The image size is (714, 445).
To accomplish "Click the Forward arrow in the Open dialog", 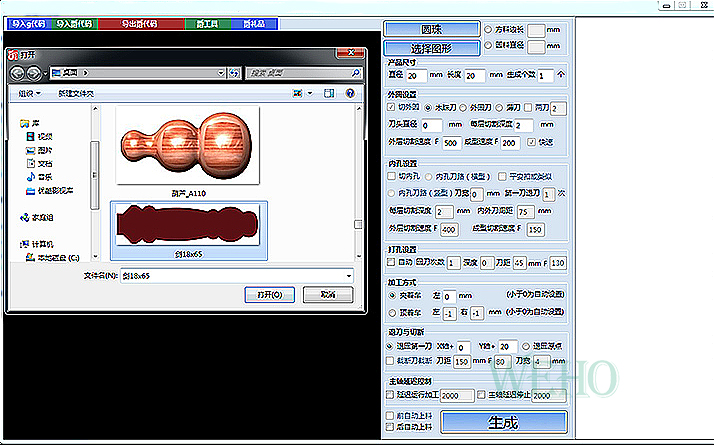I will 33,73.
